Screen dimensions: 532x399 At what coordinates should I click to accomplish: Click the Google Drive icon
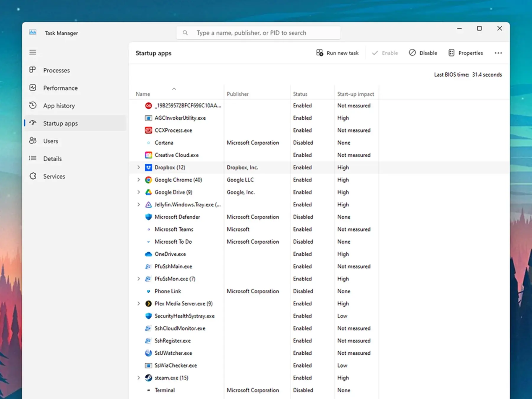coord(148,192)
